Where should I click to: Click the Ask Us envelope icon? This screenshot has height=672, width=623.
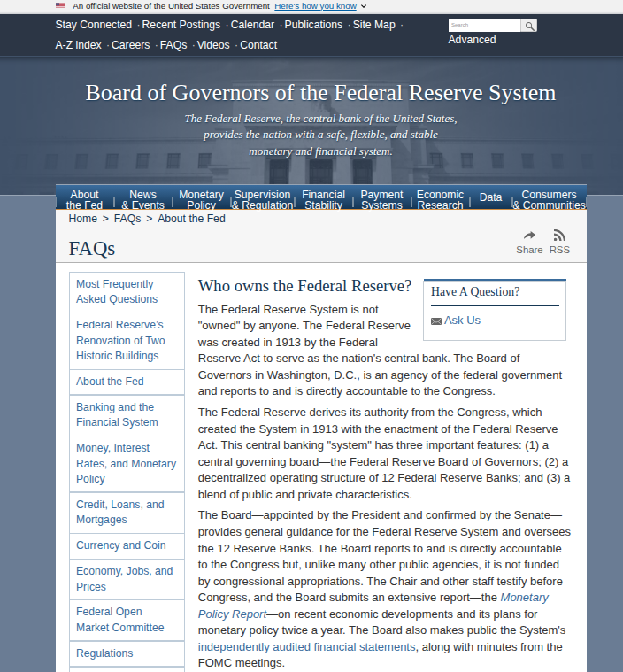(436, 321)
